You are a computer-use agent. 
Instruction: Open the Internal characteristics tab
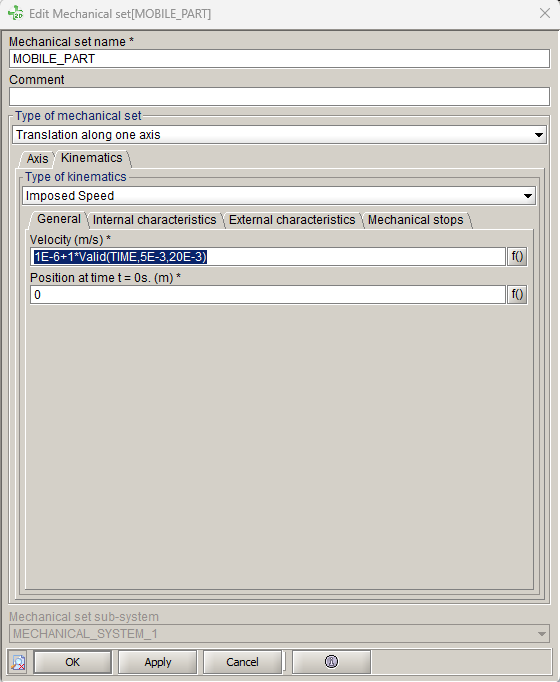(x=154, y=220)
